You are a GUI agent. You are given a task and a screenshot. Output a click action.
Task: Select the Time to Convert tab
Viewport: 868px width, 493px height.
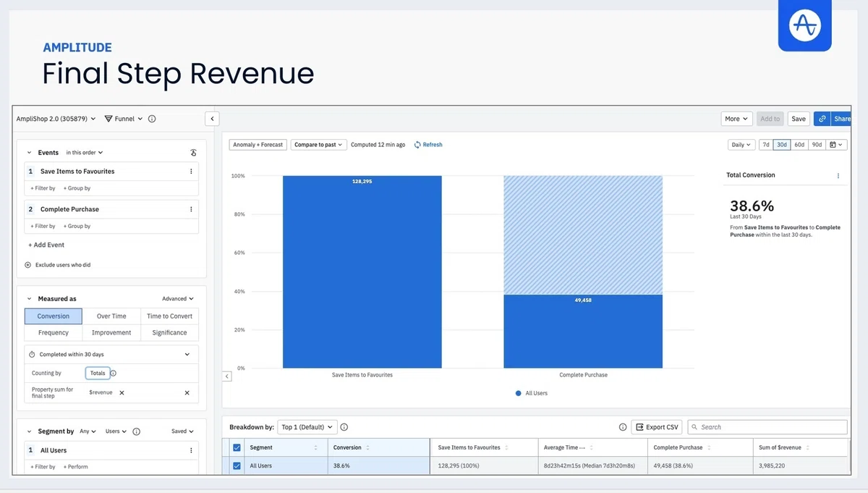(169, 316)
